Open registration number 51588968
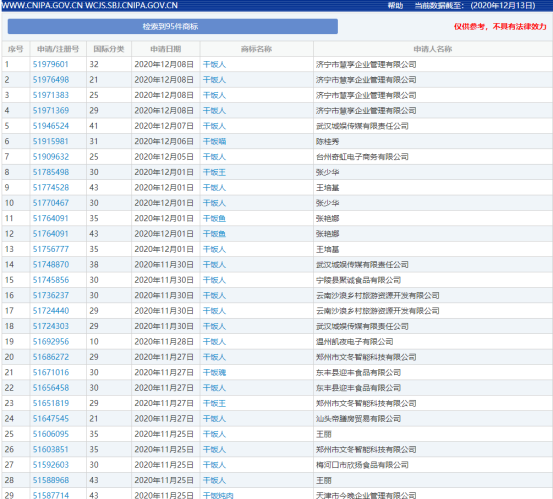Image resolution: width=553 pixels, height=499 pixels. (51, 480)
